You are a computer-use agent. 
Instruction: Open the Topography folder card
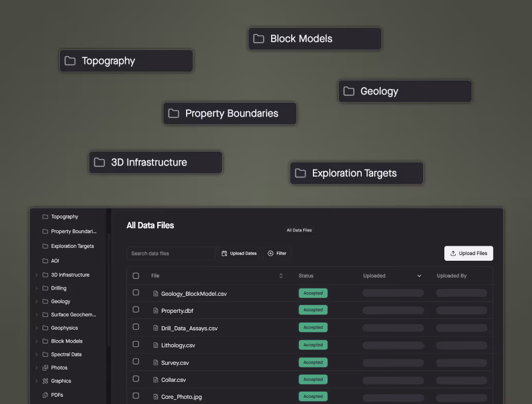click(x=126, y=61)
